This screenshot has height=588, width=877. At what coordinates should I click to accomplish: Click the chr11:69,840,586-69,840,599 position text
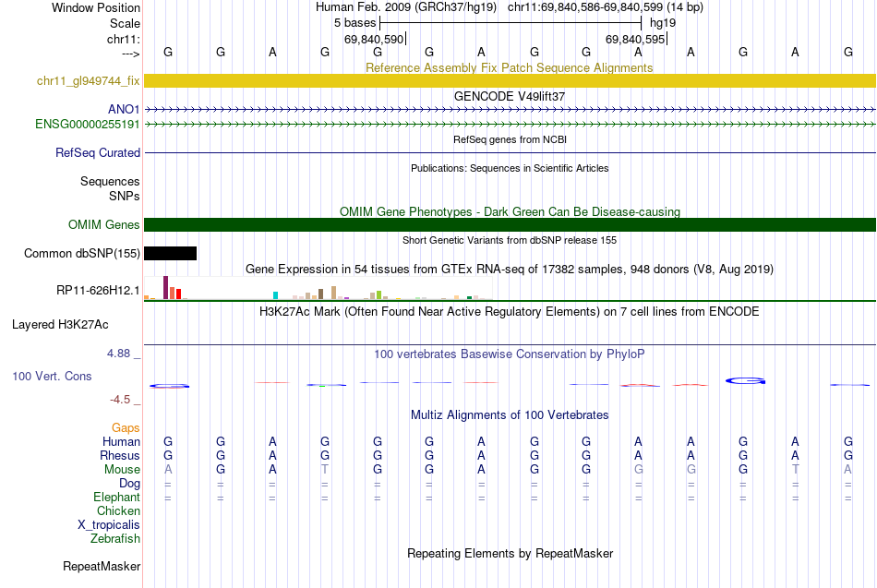click(585, 7)
